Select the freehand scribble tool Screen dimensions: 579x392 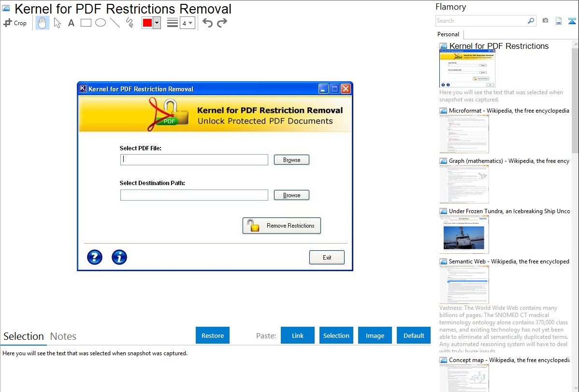130,23
